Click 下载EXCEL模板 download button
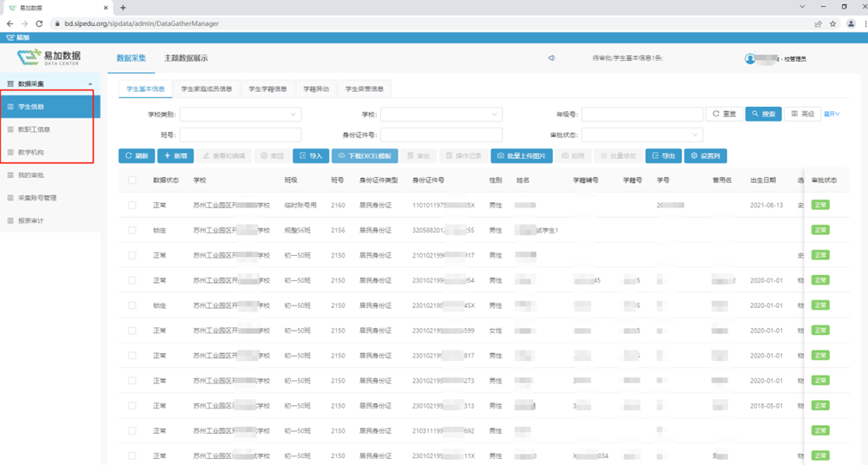 (x=365, y=156)
